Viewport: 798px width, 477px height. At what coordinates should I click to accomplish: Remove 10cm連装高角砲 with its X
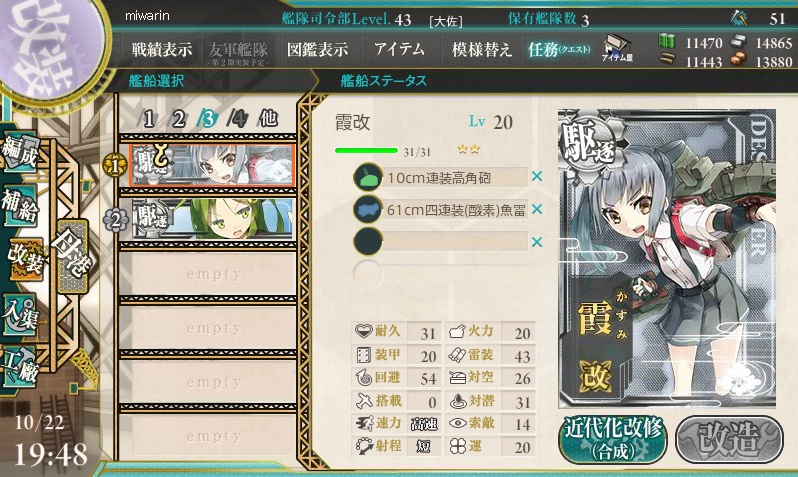[536, 176]
